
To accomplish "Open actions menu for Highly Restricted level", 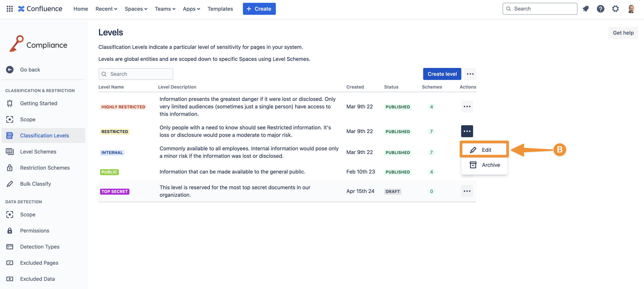I will [x=467, y=107].
